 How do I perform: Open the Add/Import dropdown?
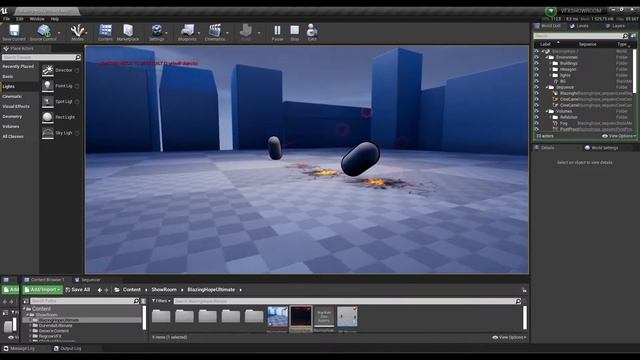(x=42, y=290)
